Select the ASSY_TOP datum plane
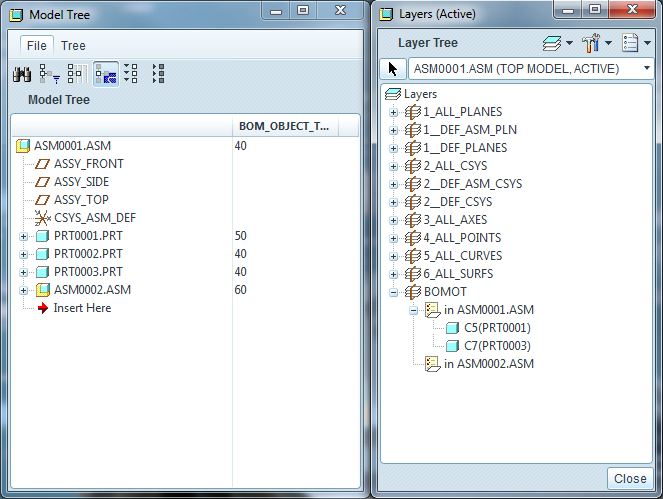Viewport: 663px width, 499px height. [81, 200]
